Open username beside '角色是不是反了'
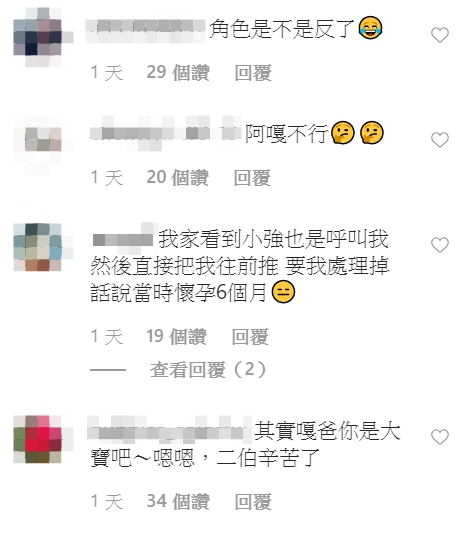This screenshot has height=533, width=471. point(145,31)
